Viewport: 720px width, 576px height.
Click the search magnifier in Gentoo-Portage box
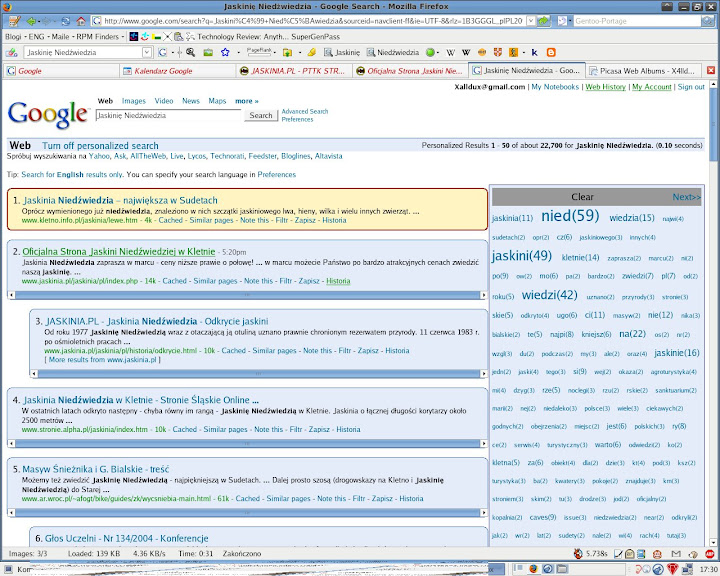pyautogui.click(x=708, y=21)
